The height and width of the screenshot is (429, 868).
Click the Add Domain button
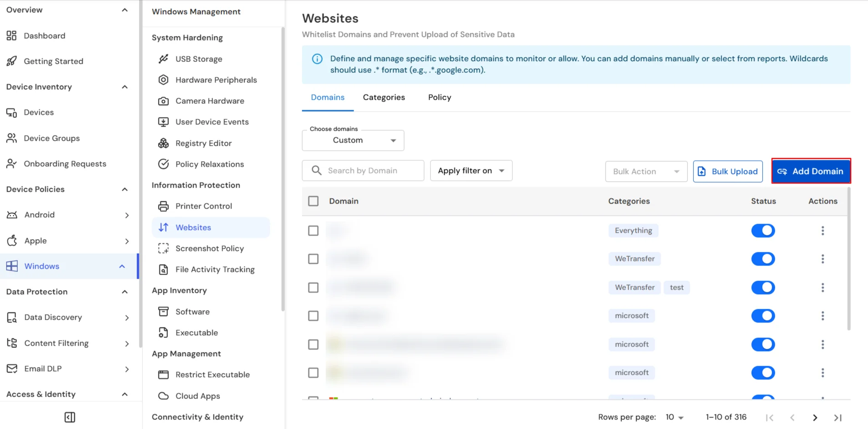[811, 171]
